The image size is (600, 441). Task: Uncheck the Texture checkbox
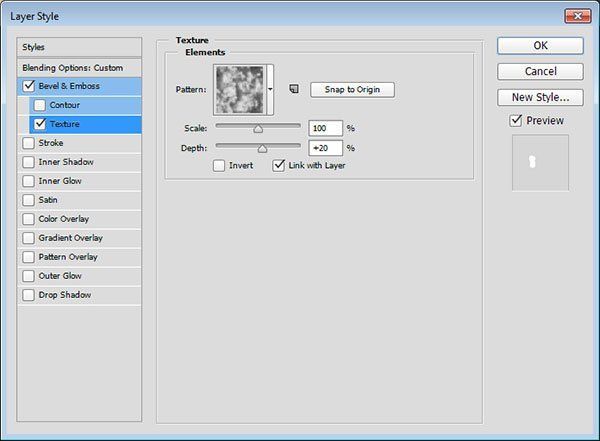click(40, 124)
